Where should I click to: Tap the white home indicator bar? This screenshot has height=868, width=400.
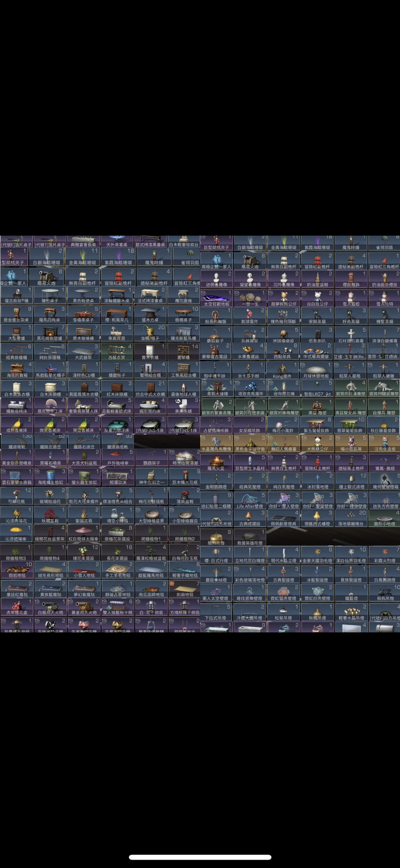point(200,857)
